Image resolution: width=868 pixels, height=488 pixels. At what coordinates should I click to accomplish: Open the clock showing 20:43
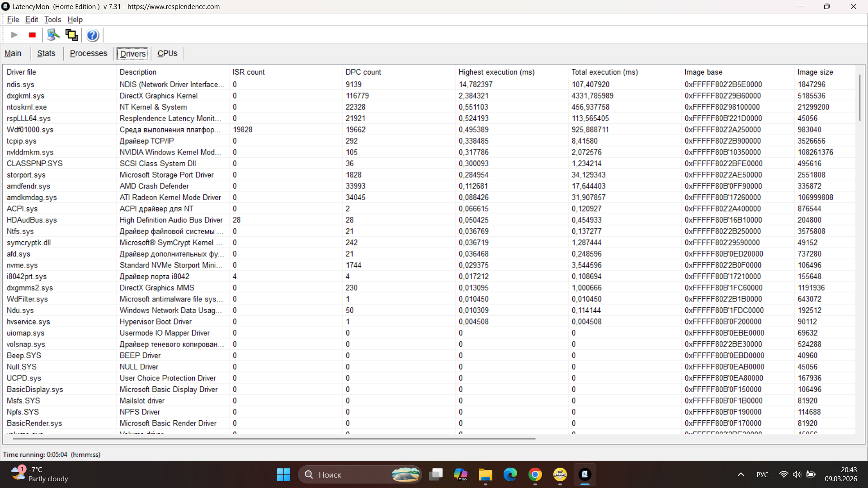841,474
